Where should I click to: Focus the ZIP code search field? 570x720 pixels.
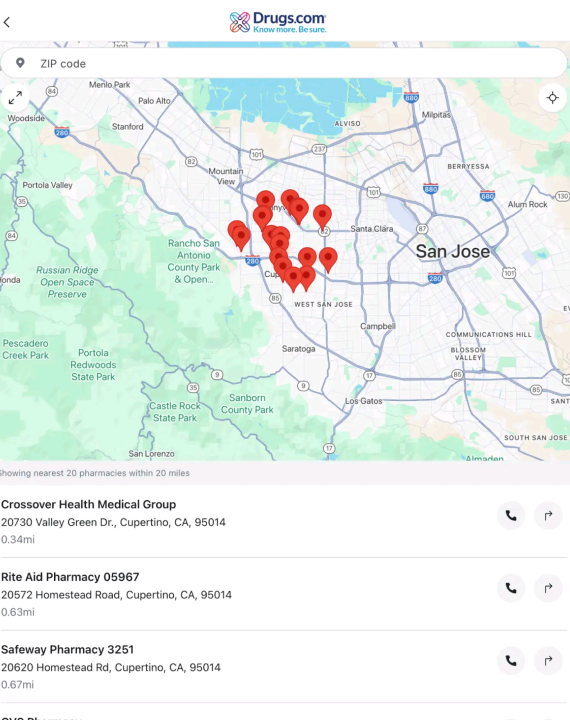[284, 63]
